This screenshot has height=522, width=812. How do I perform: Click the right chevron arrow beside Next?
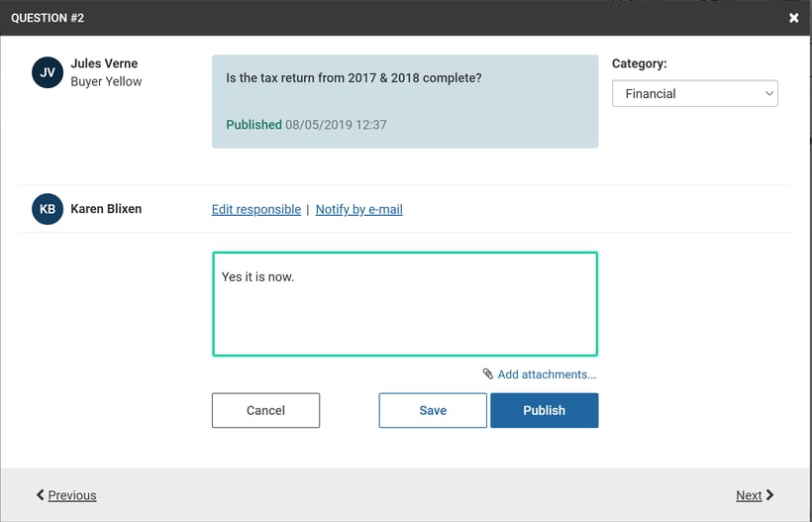(x=770, y=495)
